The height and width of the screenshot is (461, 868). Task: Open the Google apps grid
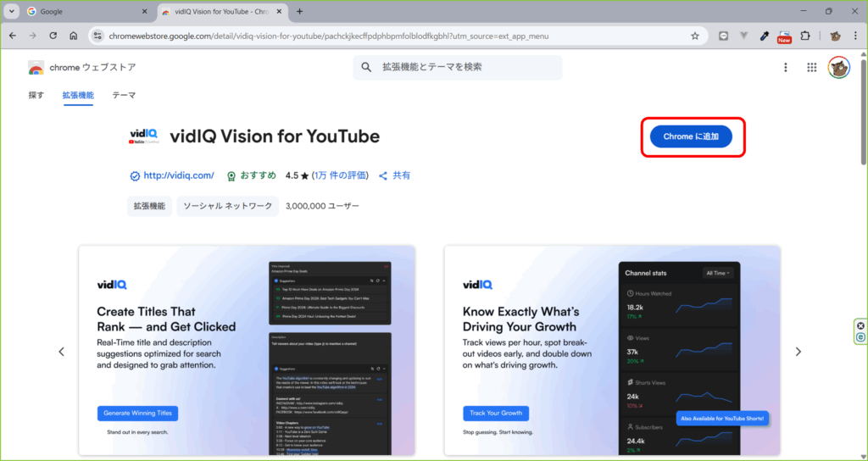point(811,68)
